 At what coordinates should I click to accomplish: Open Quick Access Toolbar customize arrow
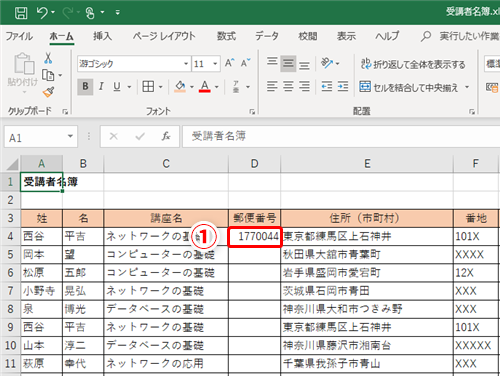pyautogui.click(x=117, y=13)
